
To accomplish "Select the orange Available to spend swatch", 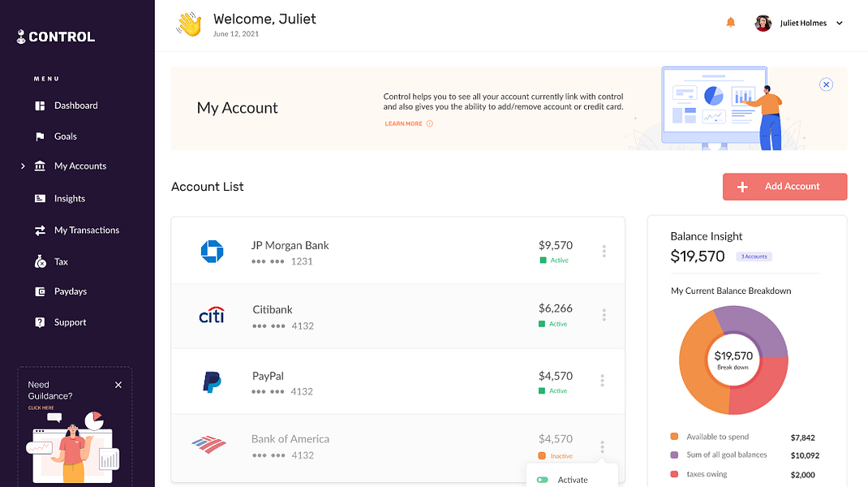I will 674,436.
